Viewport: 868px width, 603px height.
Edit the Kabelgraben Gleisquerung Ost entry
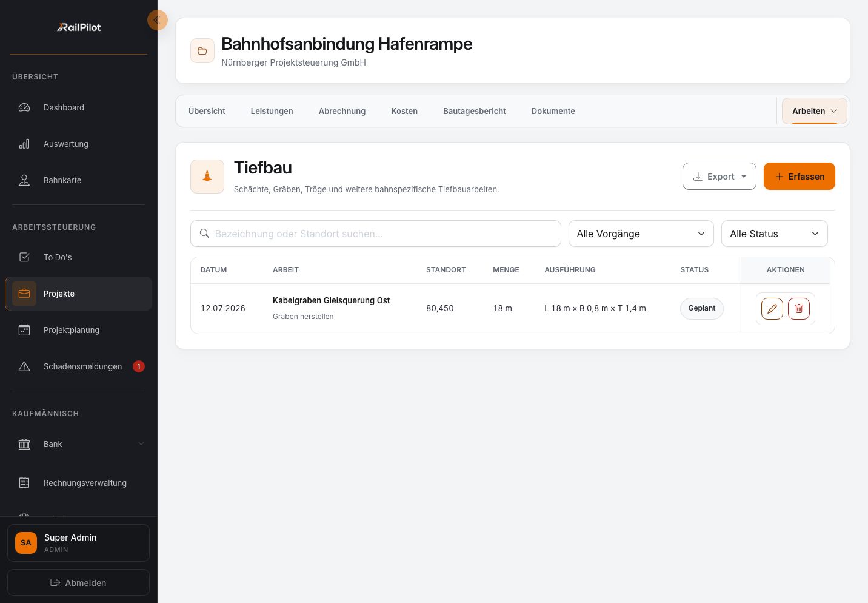click(772, 309)
